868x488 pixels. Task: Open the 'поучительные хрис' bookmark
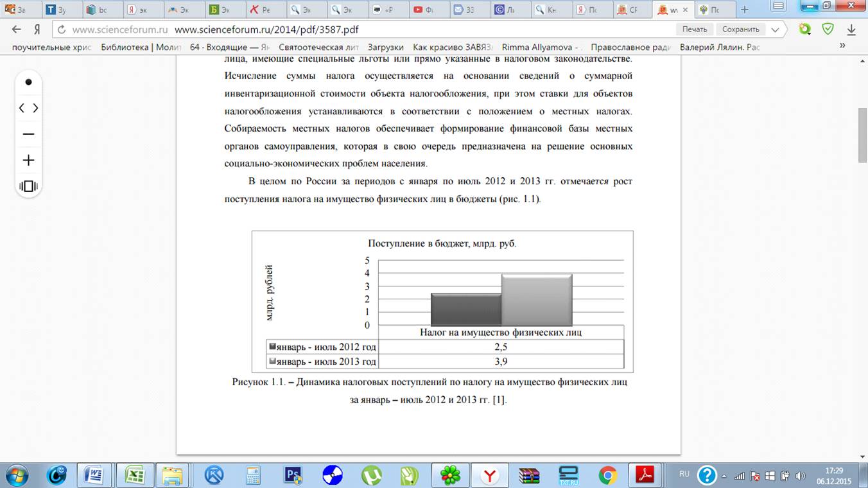coord(52,47)
